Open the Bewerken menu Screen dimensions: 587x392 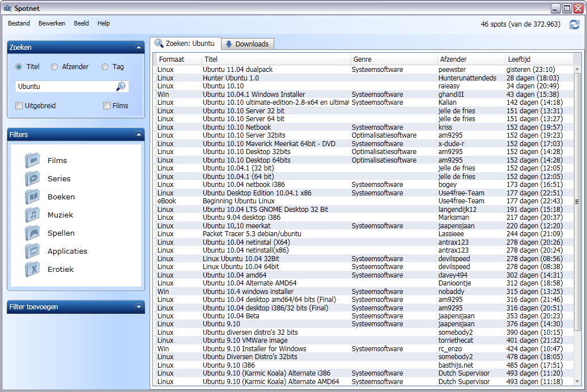tap(52, 23)
